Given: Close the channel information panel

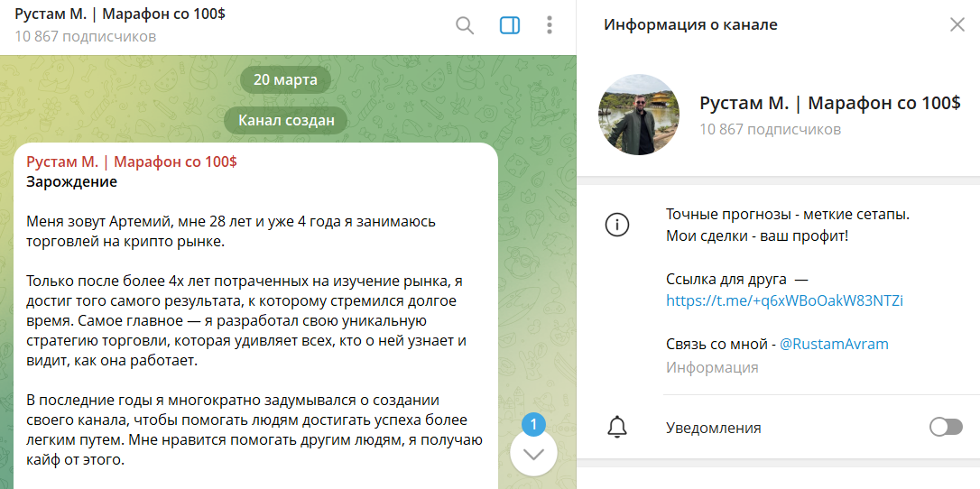Looking at the screenshot, I should (x=957, y=25).
